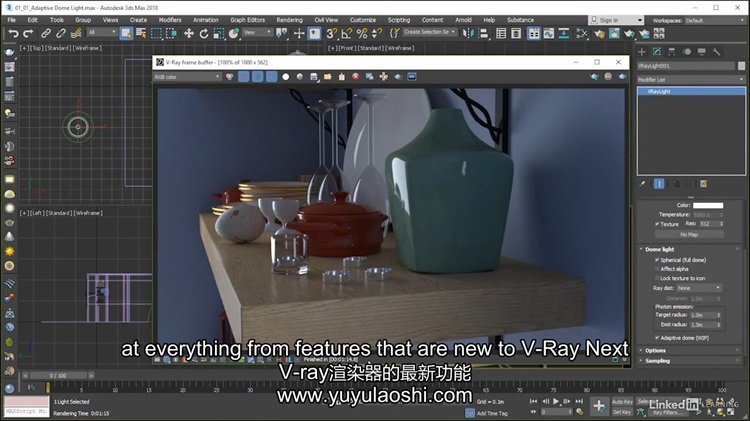Click the stop render red icon in frame buffer
The image size is (750, 421).
point(355,76)
